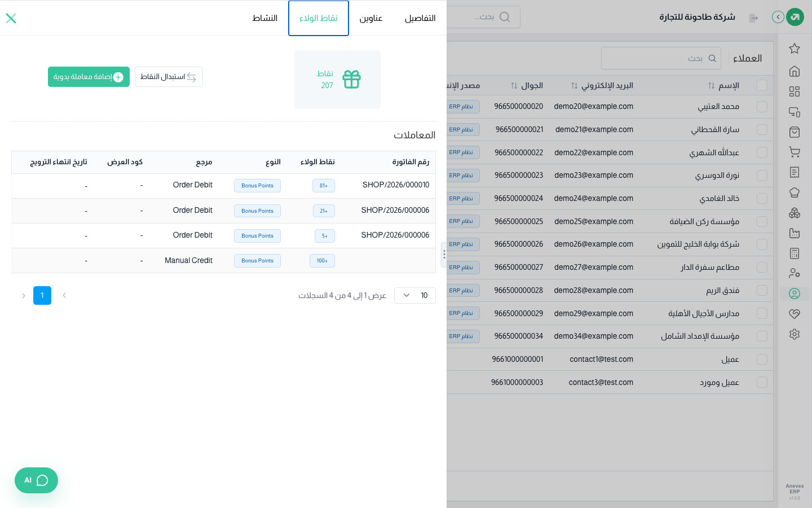Toggle the select-all checkbox in customers header
The image size is (812, 508).
[x=762, y=85]
